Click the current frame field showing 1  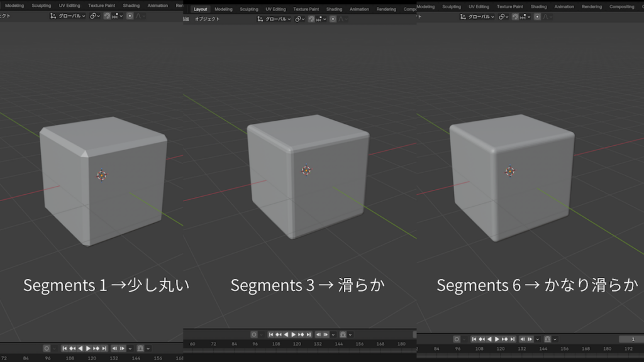[x=632, y=339]
